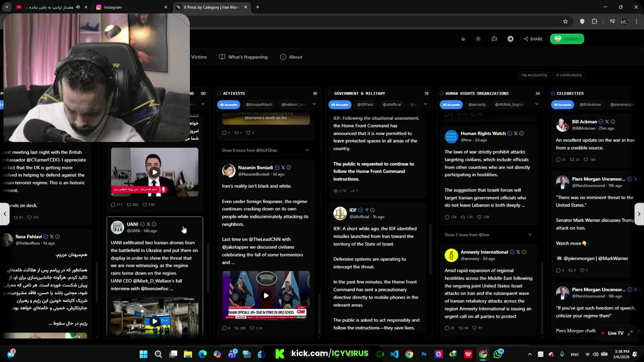Open the Live TV button
Viewport: 644px width, 362px height.
pos(612,333)
